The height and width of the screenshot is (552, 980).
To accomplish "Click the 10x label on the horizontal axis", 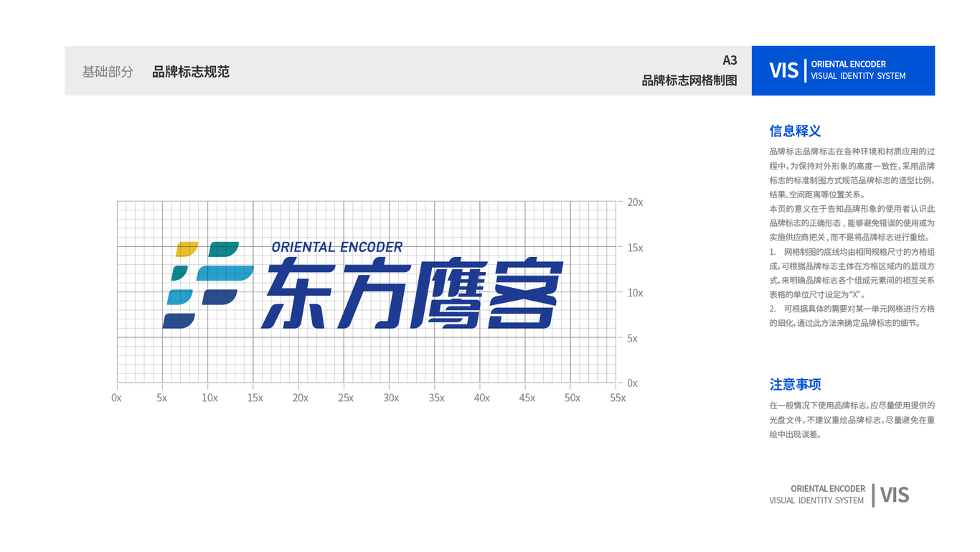I will coord(209,398).
